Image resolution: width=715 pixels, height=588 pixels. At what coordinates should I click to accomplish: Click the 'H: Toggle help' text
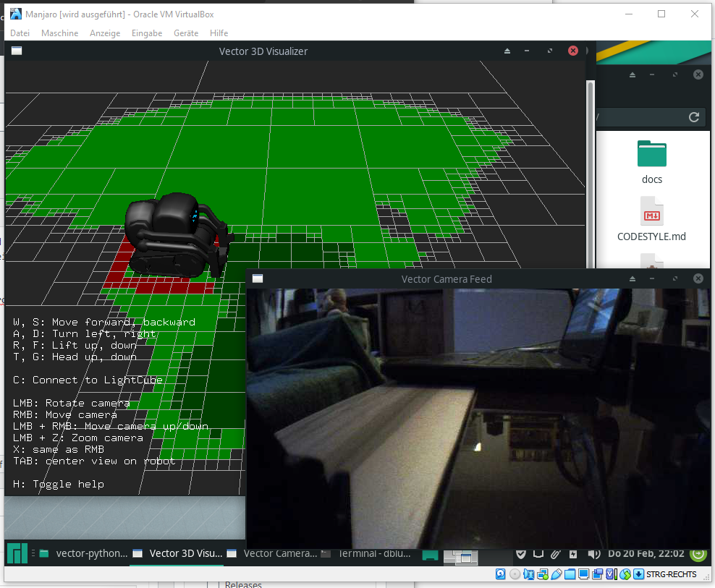pyautogui.click(x=59, y=484)
